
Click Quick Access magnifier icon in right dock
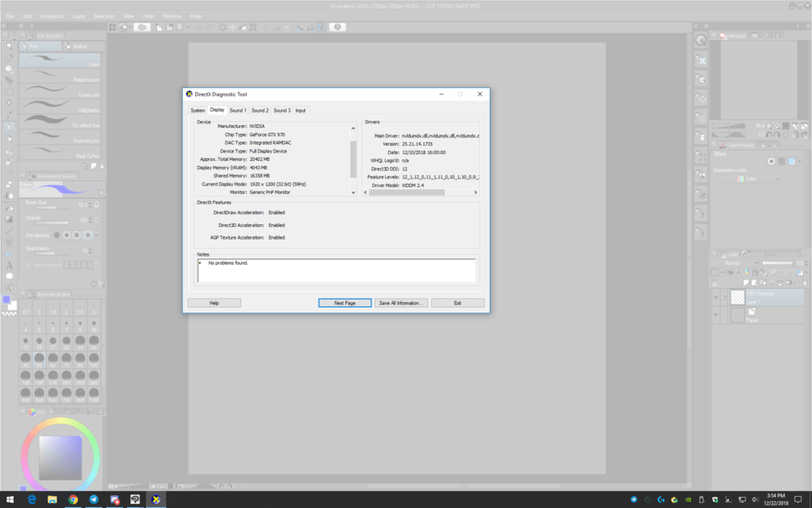point(700,40)
